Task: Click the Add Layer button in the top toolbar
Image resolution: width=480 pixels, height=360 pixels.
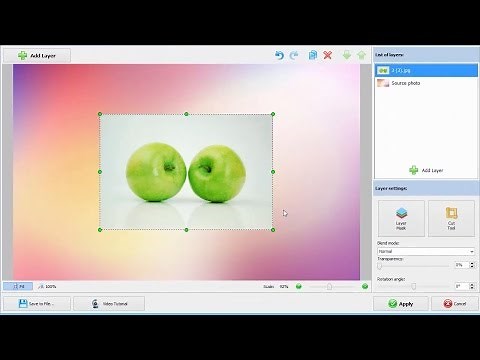Action: (37, 56)
